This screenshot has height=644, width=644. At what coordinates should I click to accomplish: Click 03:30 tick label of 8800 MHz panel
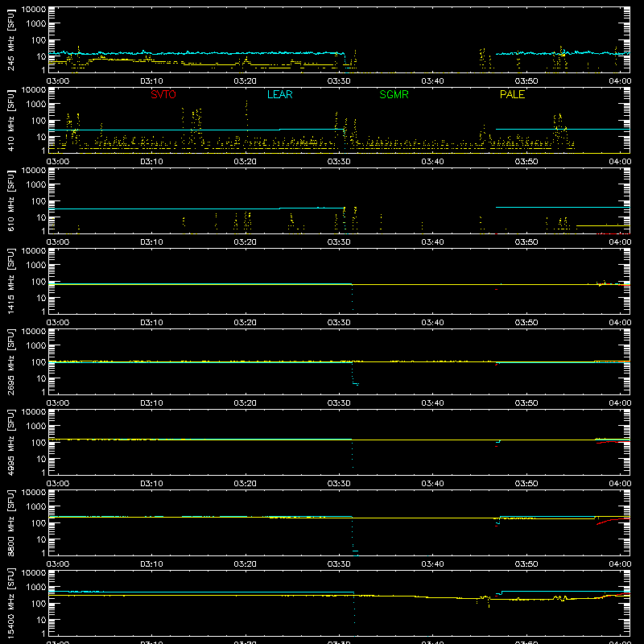point(339,564)
